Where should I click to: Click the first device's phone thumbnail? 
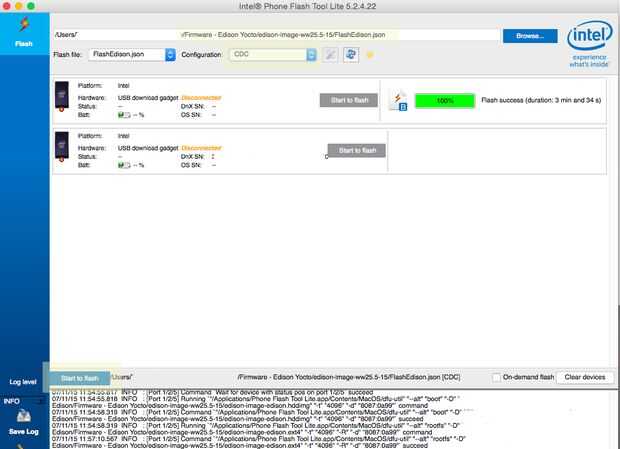pos(62,96)
